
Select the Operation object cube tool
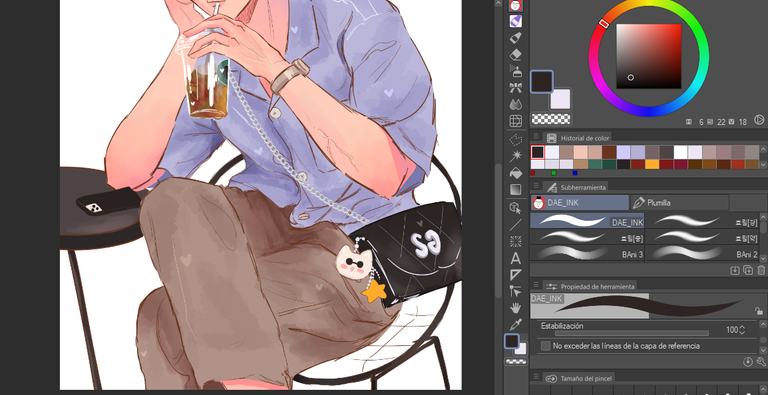515,208
